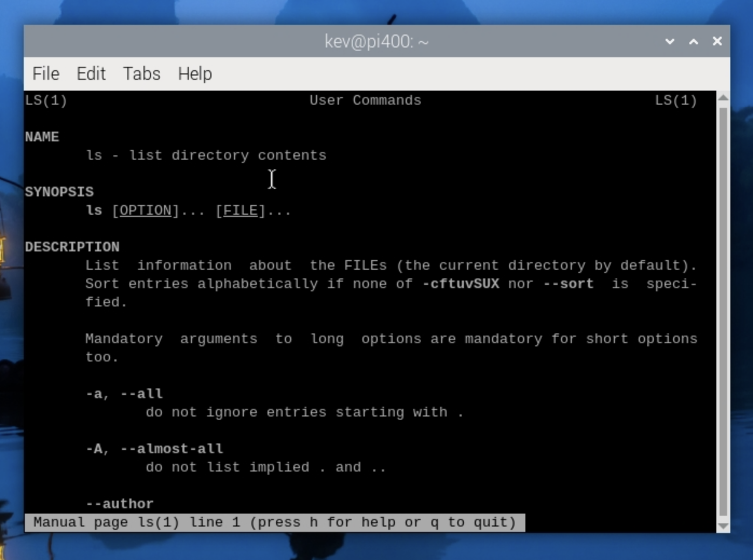
Task: Open the File menu
Action: coord(45,73)
